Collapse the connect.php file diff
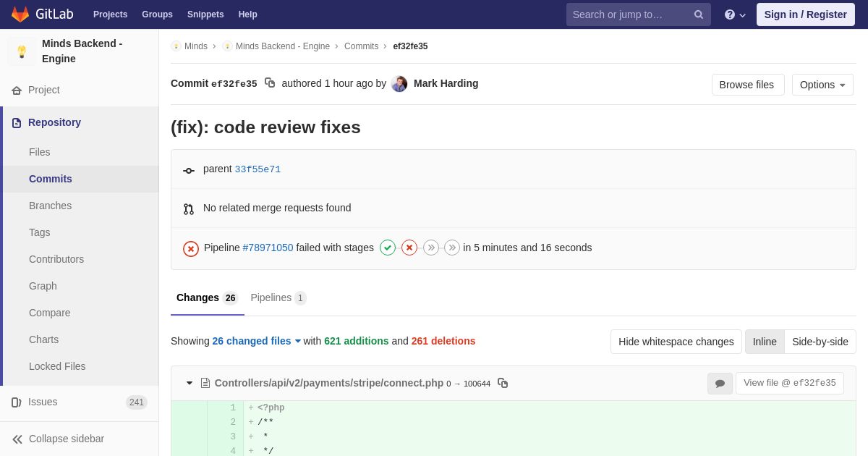Viewport: 868px width, 456px height. pos(190,383)
